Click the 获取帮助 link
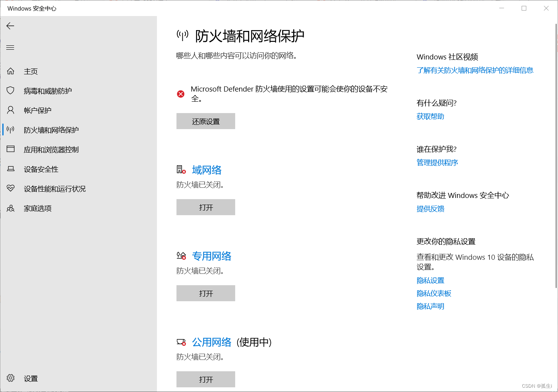This screenshot has width=558, height=392. click(x=430, y=116)
